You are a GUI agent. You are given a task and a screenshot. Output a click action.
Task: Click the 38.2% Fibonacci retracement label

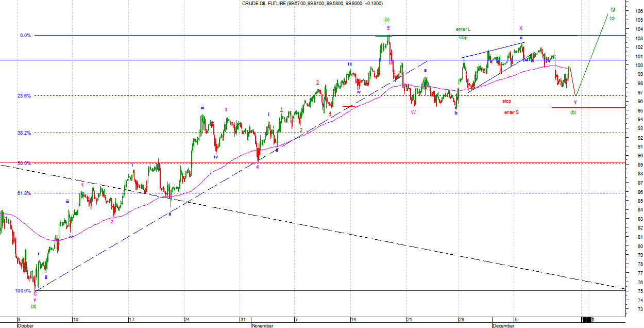tap(24, 133)
